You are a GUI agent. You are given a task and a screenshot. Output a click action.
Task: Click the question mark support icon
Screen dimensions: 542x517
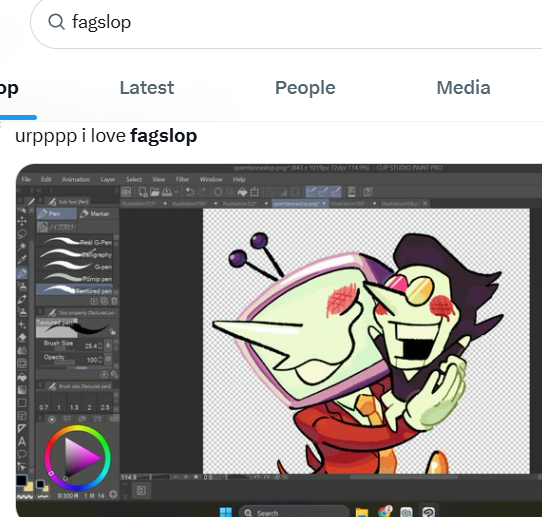(368, 192)
